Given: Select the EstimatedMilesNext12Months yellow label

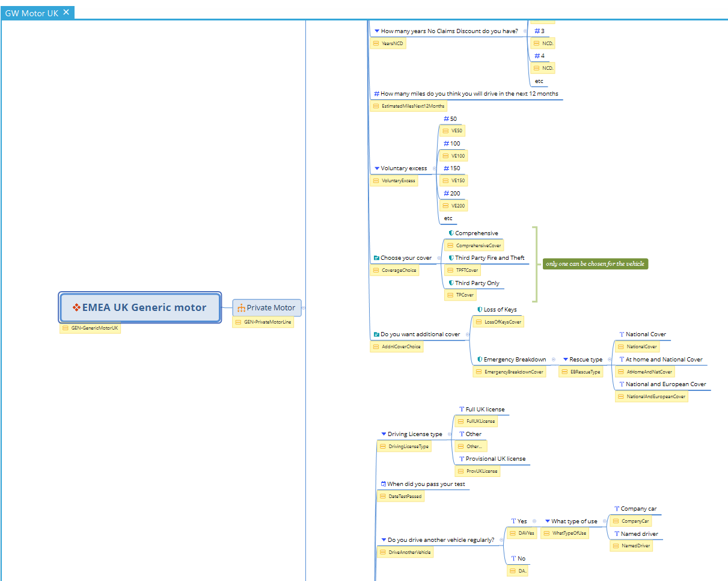Looking at the screenshot, I should tap(408, 106).
